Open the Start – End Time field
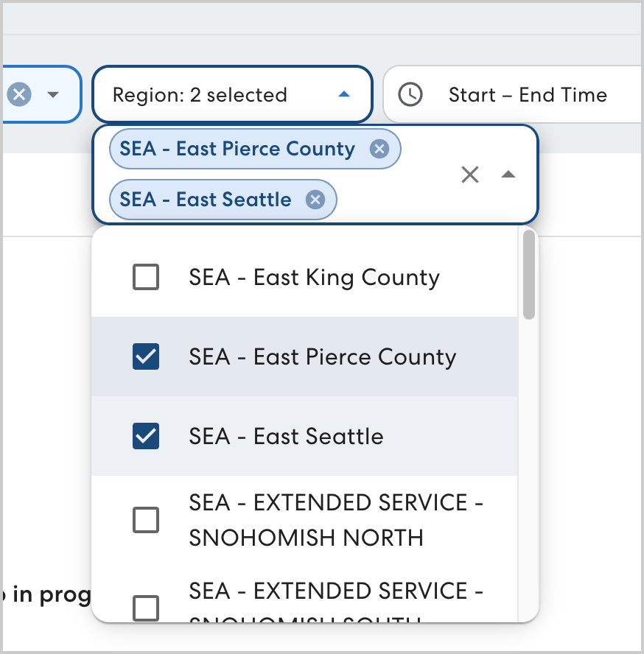Viewport: 644px width, 654px height. point(527,95)
